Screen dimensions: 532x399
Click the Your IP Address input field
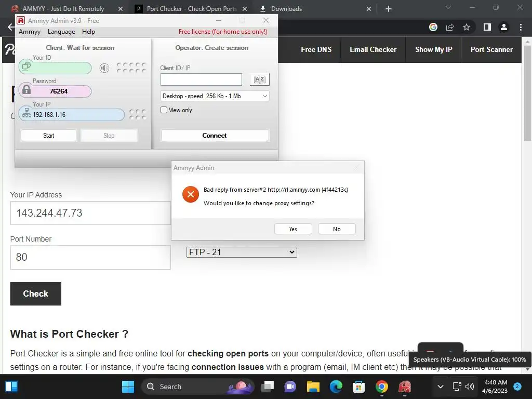[x=90, y=213]
